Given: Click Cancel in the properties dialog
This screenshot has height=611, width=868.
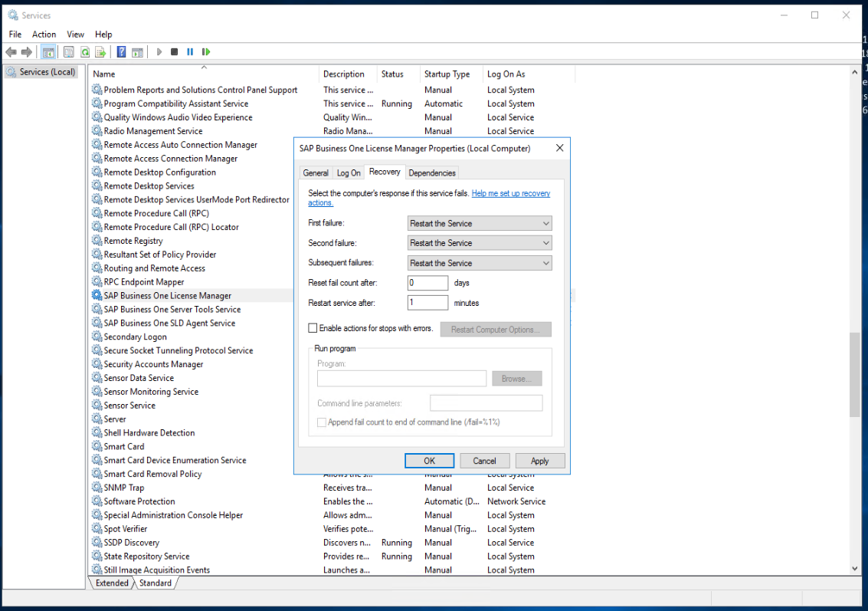Looking at the screenshot, I should (x=484, y=461).
